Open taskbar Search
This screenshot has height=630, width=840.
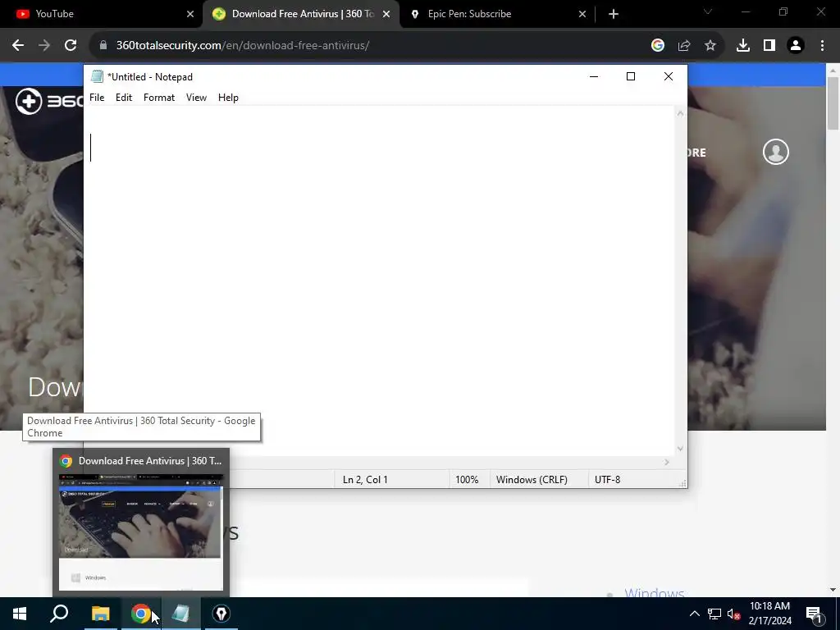(x=59, y=614)
